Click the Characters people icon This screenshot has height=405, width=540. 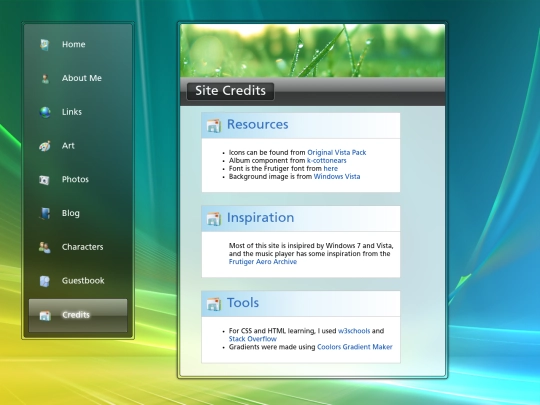[x=45, y=247]
